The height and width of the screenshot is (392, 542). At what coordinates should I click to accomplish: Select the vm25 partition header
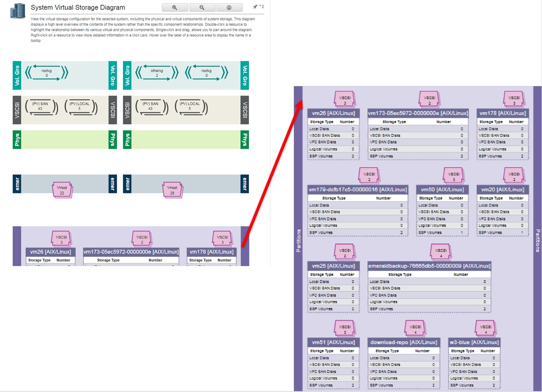point(333,266)
